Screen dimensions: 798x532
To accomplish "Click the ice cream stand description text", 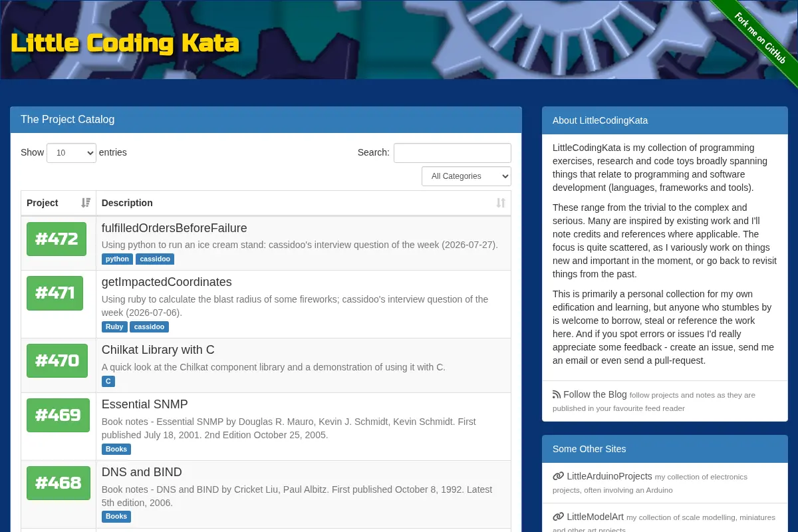I will pos(300,245).
